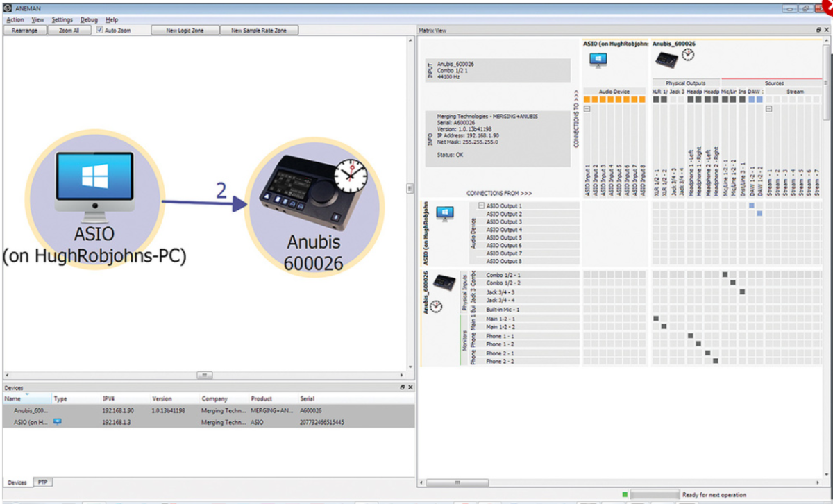This screenshot has height=504, width=833.
Task: Click the Matrix View horizontal scrollbar thumb
Action: (457, 482)
